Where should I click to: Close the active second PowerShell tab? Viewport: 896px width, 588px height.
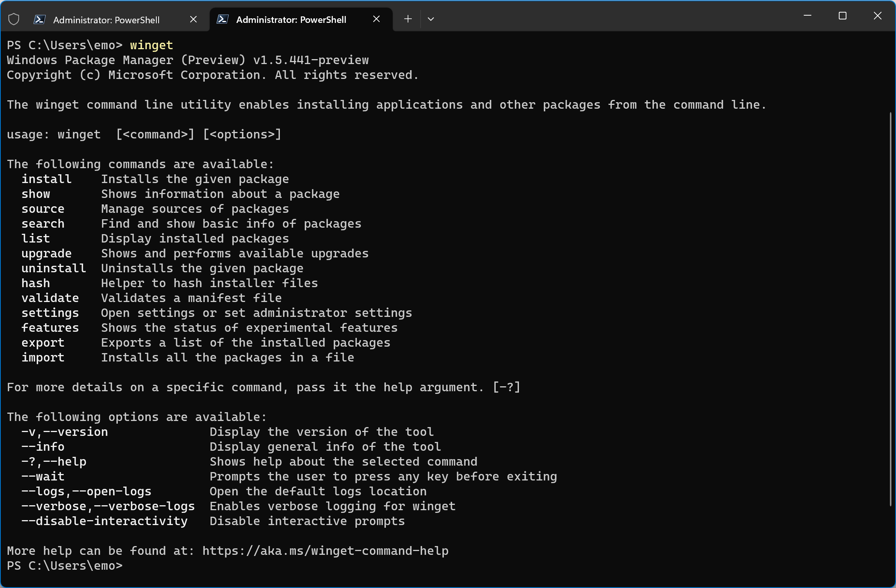(376, 19)
